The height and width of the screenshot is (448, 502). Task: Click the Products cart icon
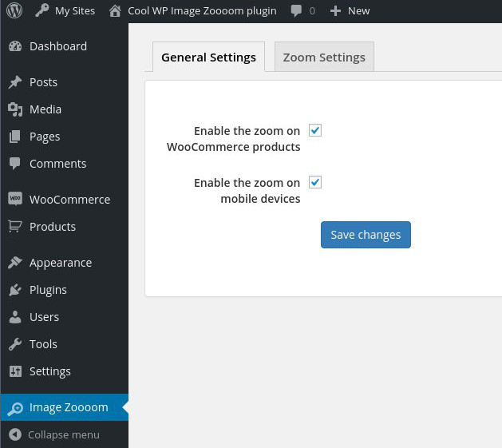tap(15, 227)
